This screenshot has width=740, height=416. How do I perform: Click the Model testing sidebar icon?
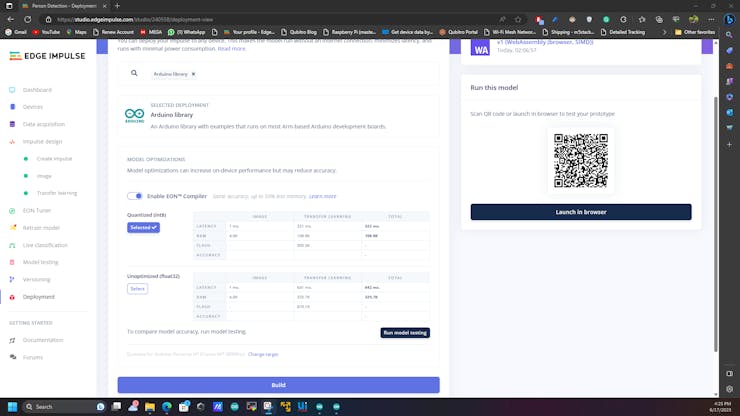12,262
